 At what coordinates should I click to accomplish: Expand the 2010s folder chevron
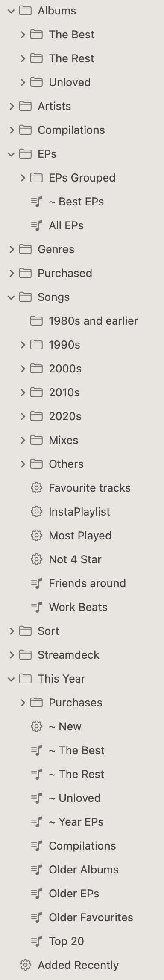click(23, 392)
